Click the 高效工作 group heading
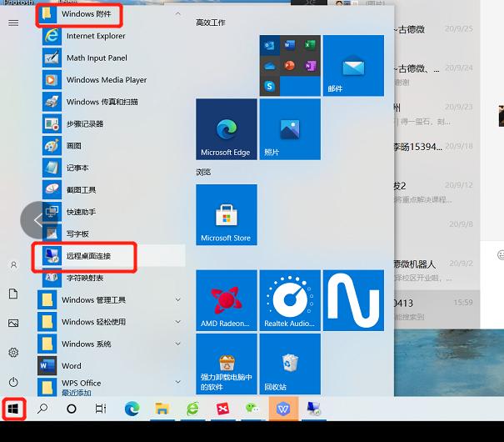This screenshot has height=442, width=504. click(211, 23)
